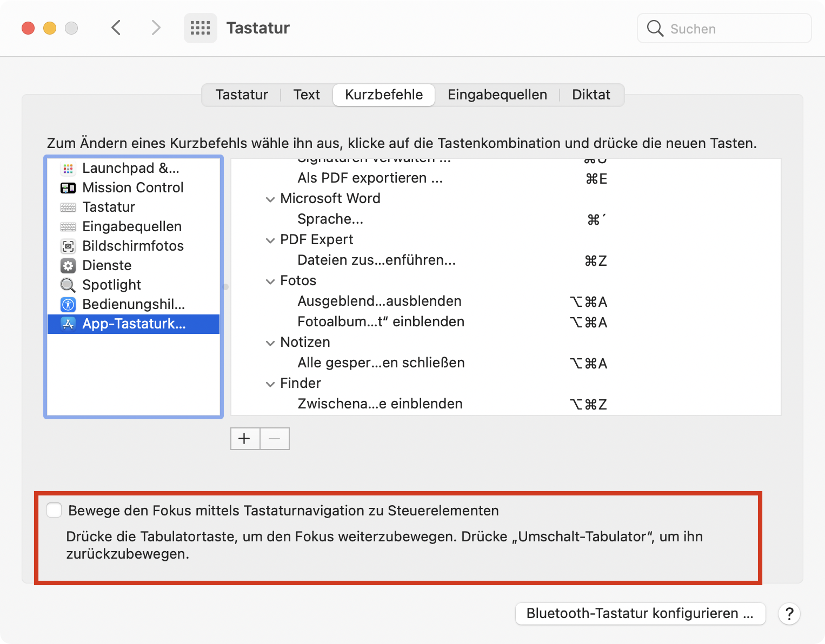Click the magnifying glass search icon
Image resolution: width=825 pixels, height=644 pixels.
655,28
